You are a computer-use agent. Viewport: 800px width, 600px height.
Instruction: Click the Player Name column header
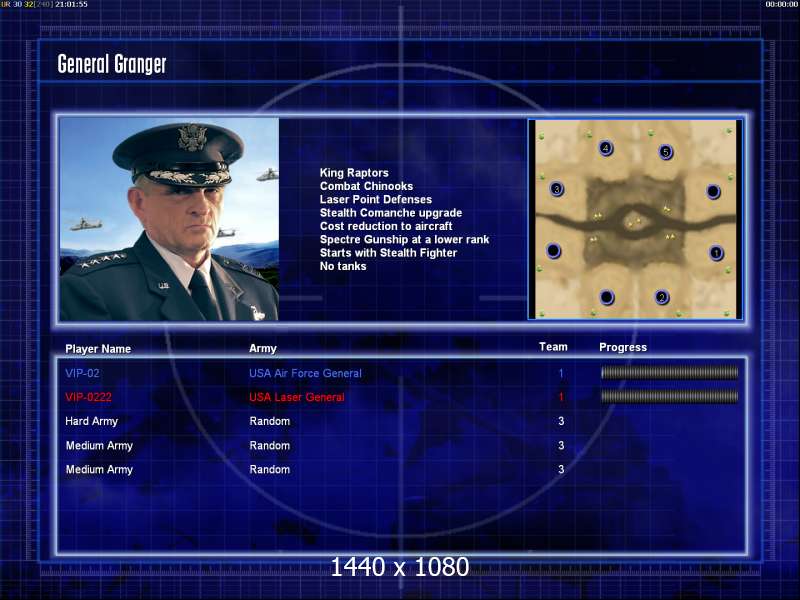pos(98,349)
